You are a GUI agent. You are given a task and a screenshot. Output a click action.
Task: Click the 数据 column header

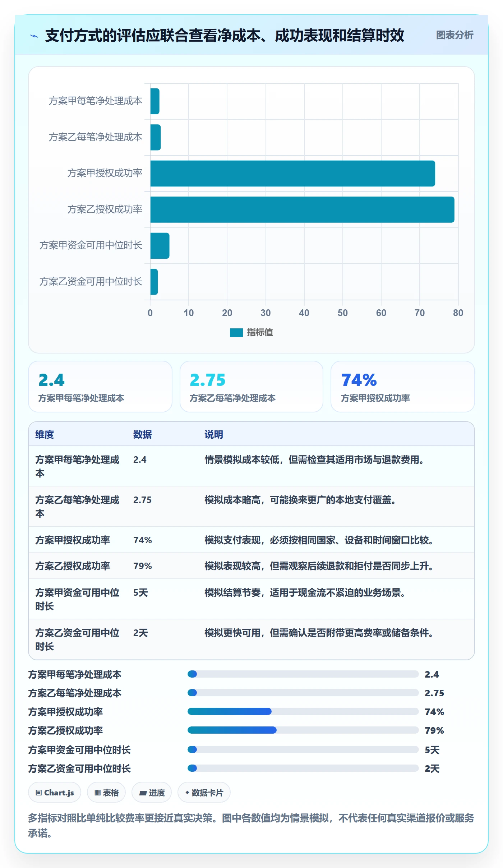(143, 434)
